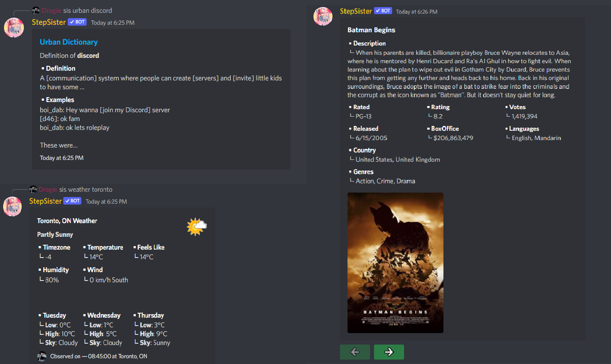Click the StepSister username above the Urban Dictionary embed

[49, 22]
